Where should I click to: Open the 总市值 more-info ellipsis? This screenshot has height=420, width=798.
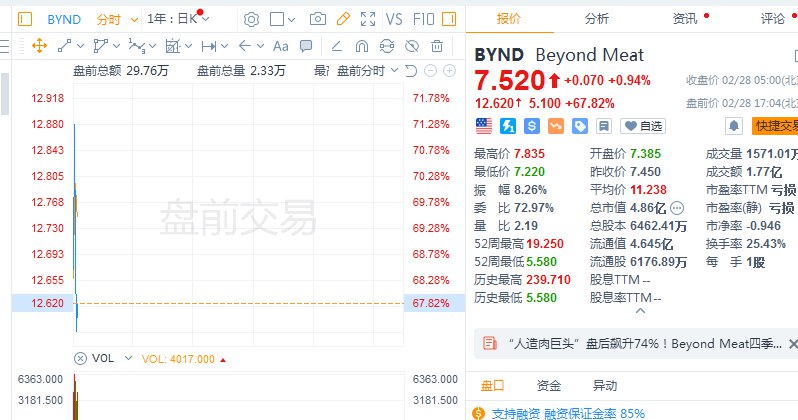click(x=677, y=208)
